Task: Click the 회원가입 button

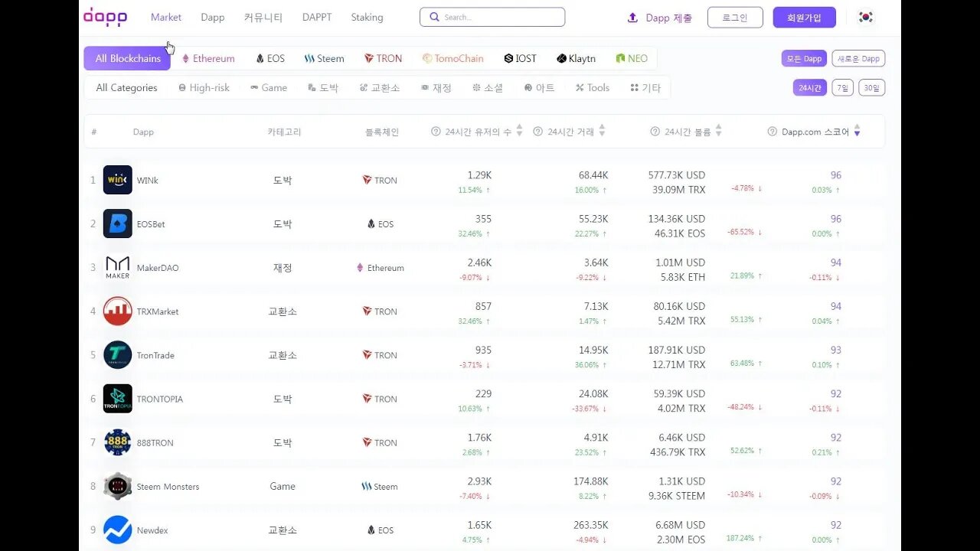Action: [804, 17]
